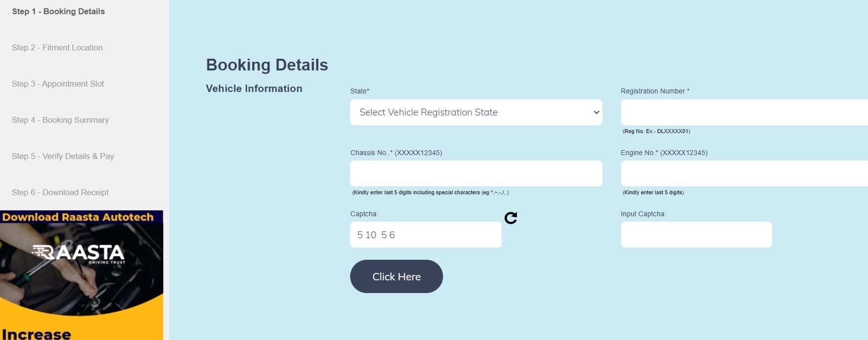The height and width of the screenshot is (340, 868).
Task: Navigate to Step 5 - Verify Details & Pay
Action: (x=63, y=156)
